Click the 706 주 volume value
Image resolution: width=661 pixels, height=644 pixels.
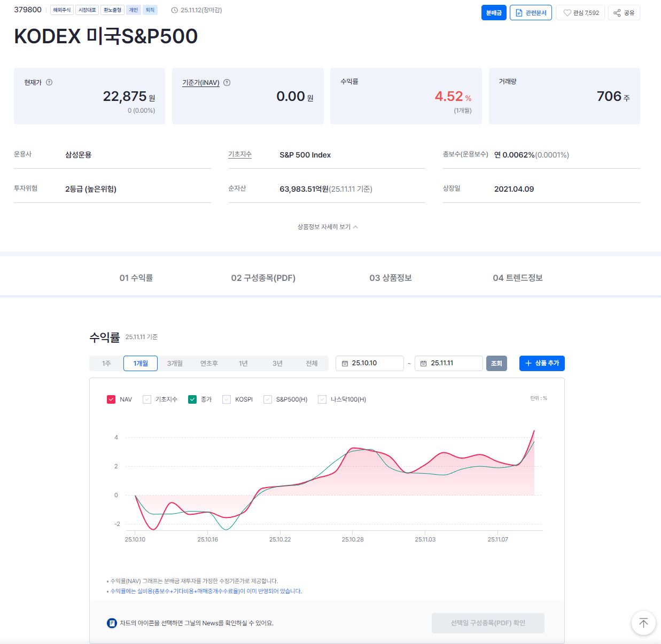pos(613,97)
